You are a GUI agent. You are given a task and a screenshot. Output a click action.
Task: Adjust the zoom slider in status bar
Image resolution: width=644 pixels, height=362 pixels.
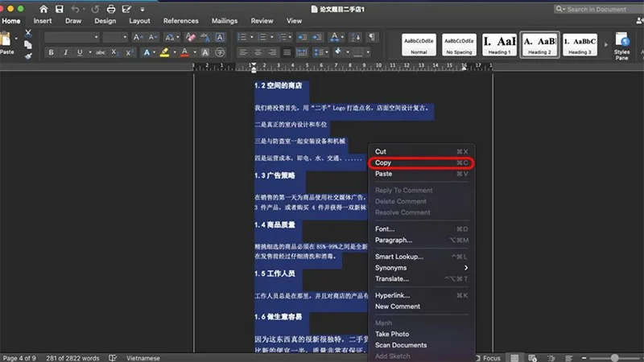[x=614, y=358]
